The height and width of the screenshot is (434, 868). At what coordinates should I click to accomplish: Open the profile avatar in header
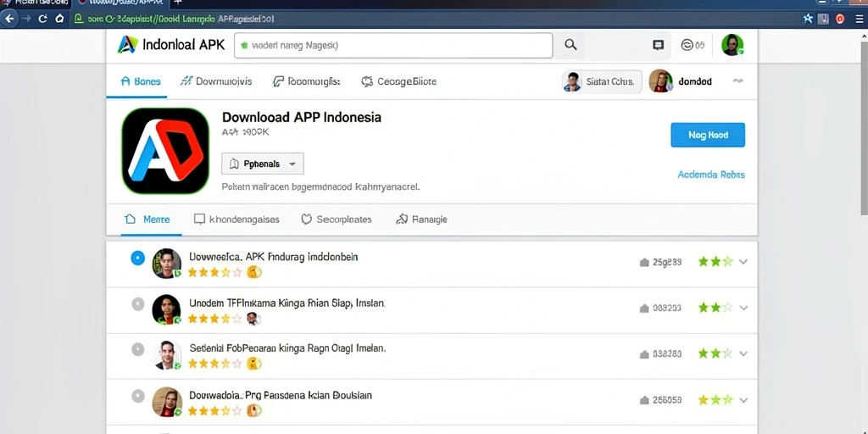point(732,45)
